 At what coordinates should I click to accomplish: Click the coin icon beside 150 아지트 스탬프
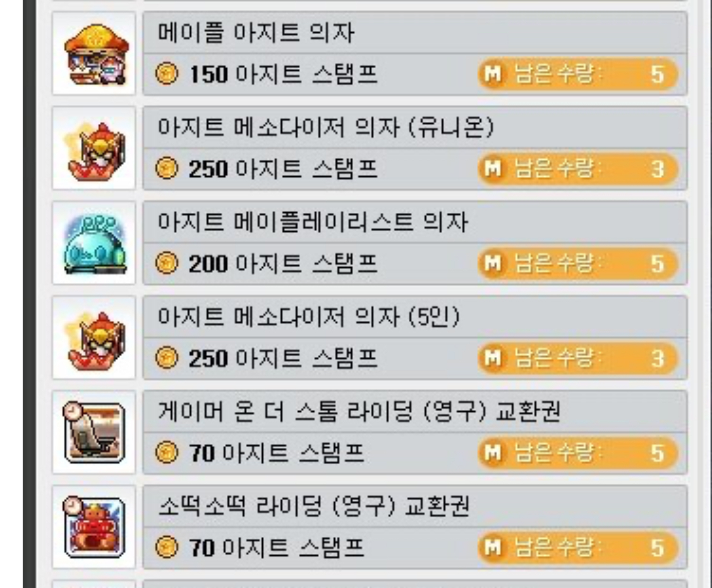[x=167, y=73]
